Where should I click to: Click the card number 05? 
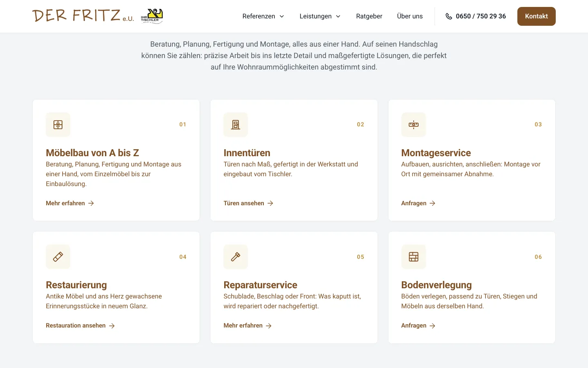pyautogui.click(x=360, y=257)
